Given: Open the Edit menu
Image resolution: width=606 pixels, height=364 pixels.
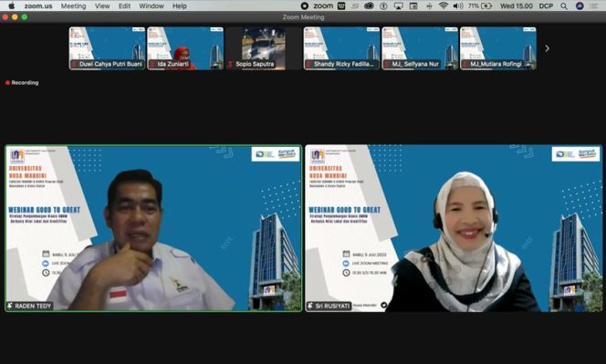Looking at the screenshot, I should tap(124, 6).
